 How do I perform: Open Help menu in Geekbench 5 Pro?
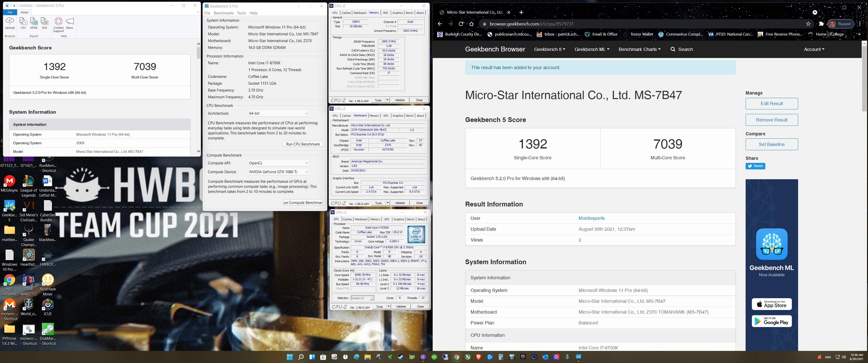point(253,13)
